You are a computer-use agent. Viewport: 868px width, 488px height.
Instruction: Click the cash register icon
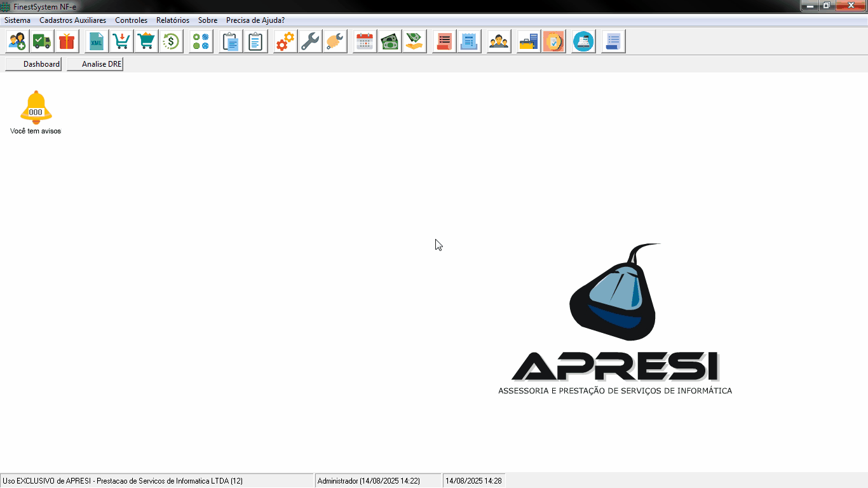(x=583, y=42)
